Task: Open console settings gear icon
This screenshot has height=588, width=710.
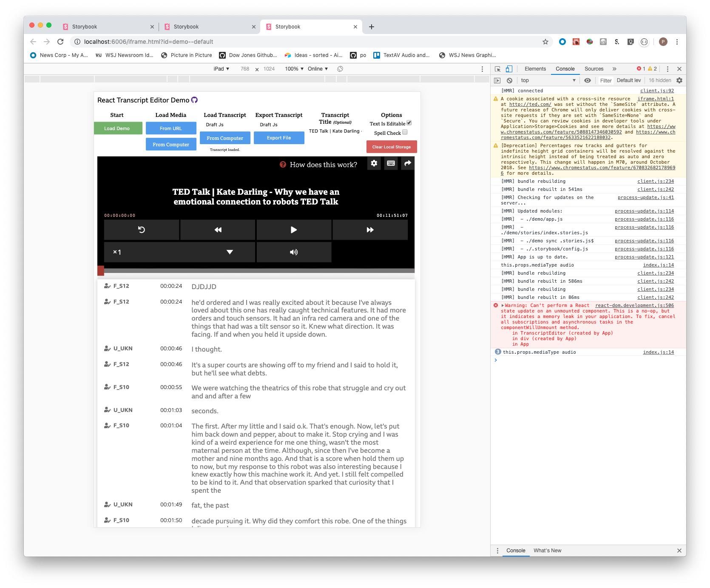Action: tap(679, 80)
